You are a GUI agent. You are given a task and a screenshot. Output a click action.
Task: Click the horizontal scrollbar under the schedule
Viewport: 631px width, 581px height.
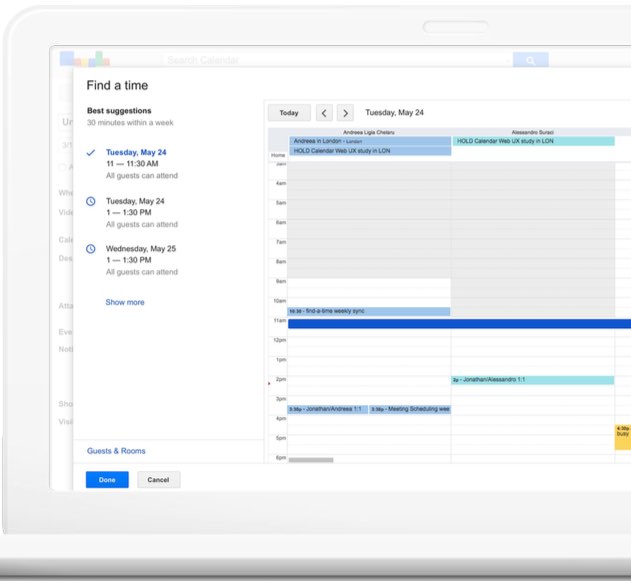311,460
